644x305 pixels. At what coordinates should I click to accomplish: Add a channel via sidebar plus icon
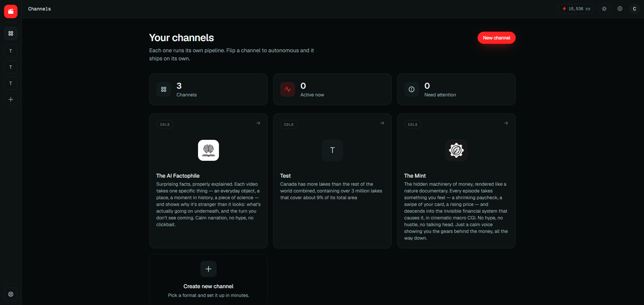(11, 99)
